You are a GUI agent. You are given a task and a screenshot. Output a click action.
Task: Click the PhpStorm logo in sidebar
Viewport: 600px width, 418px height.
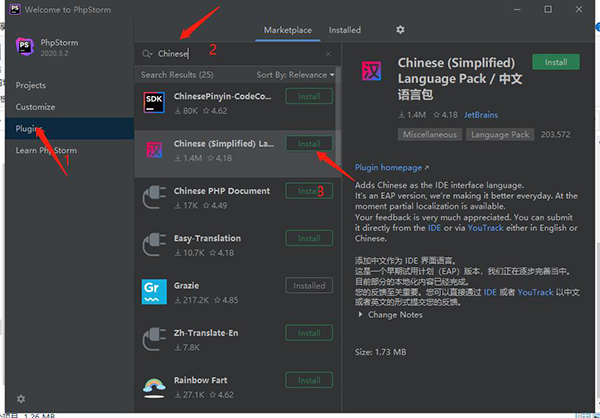point(25,47)
